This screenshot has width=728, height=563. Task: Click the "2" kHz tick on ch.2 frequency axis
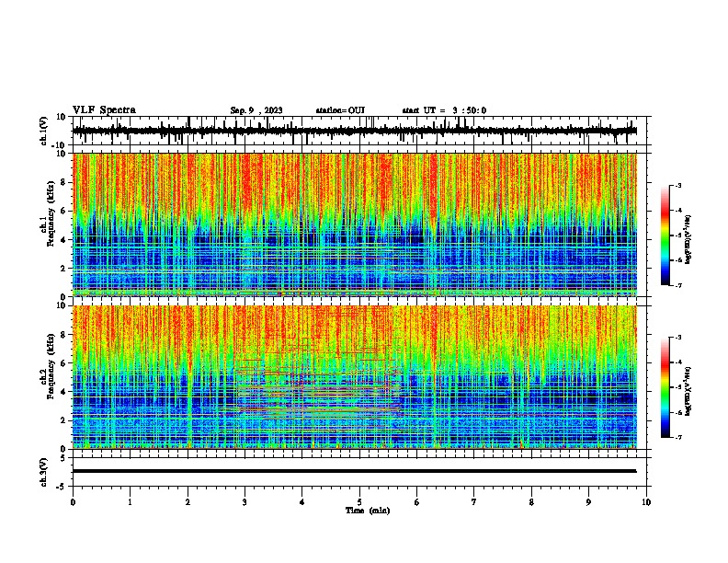[x=64, y=420]
